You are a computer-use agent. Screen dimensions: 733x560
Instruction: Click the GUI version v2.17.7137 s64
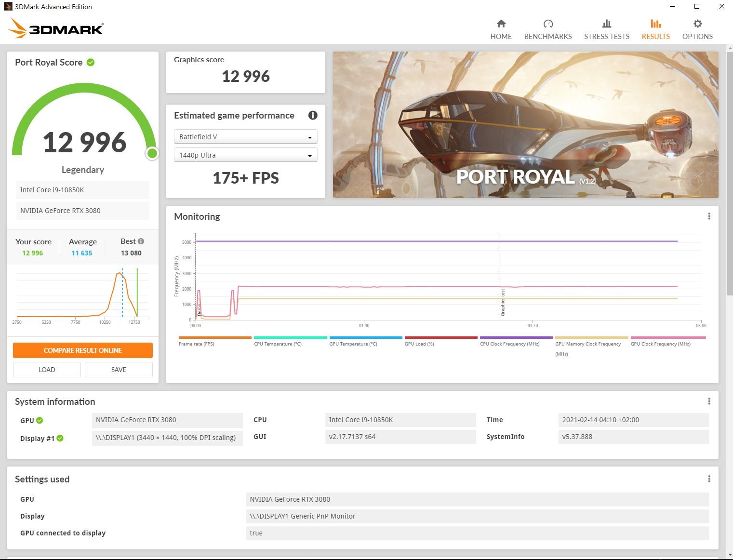coord(400,437)
